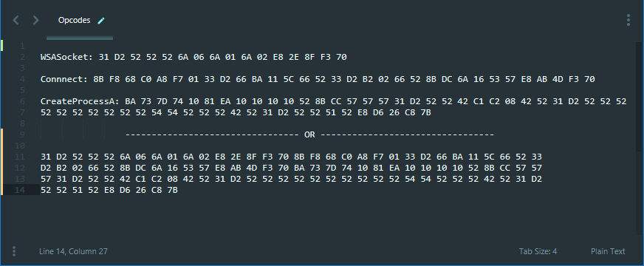644x266 pixels.
Task: Open the top-right vertical dots menu
Action: pos(628,20)
